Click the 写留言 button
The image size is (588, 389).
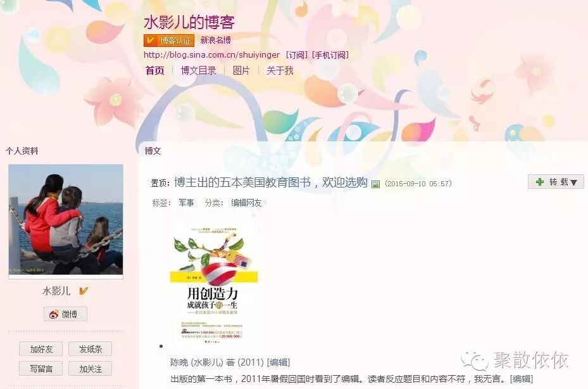tap(41, 369)
